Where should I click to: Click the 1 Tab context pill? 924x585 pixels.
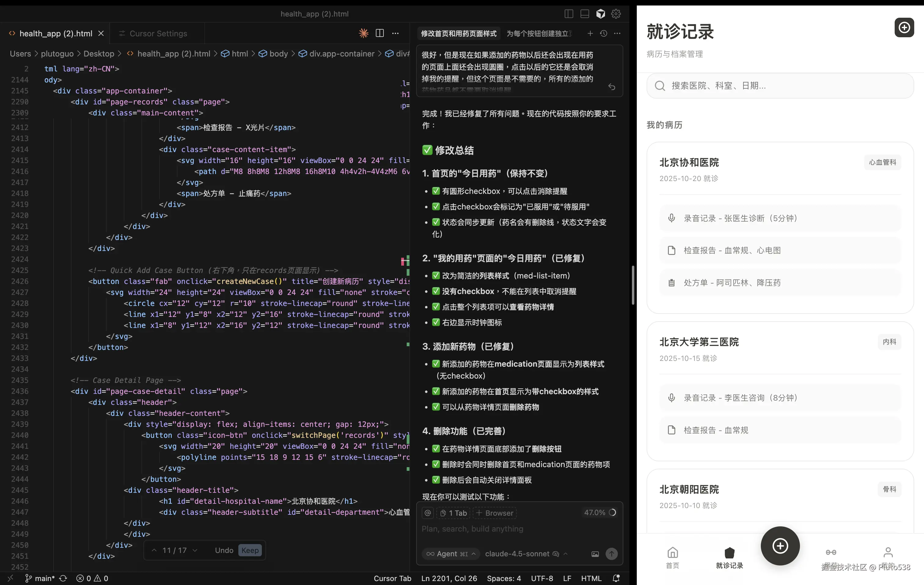coord(453,513)
